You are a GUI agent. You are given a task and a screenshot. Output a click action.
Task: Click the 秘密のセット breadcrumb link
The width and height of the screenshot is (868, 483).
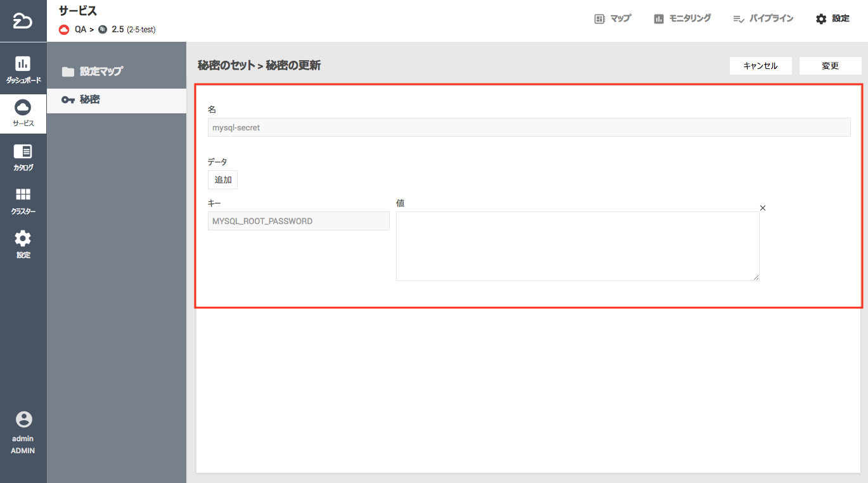click(226, 65)
